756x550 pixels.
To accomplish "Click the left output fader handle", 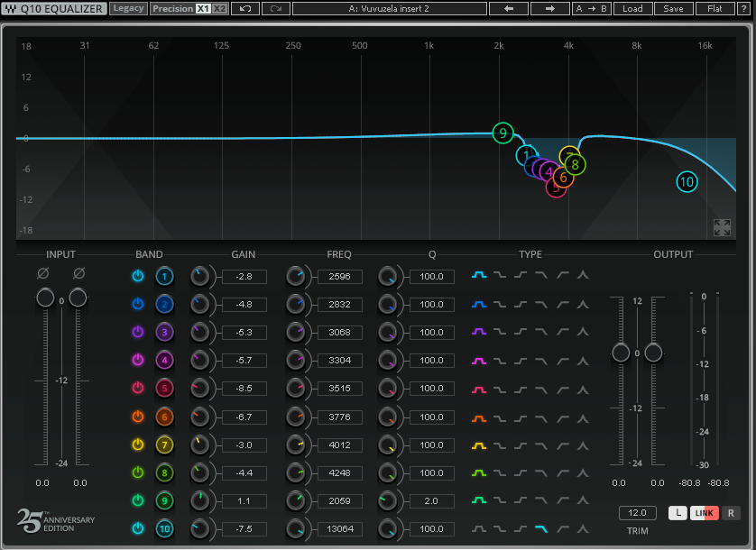I will coord(621,353).
